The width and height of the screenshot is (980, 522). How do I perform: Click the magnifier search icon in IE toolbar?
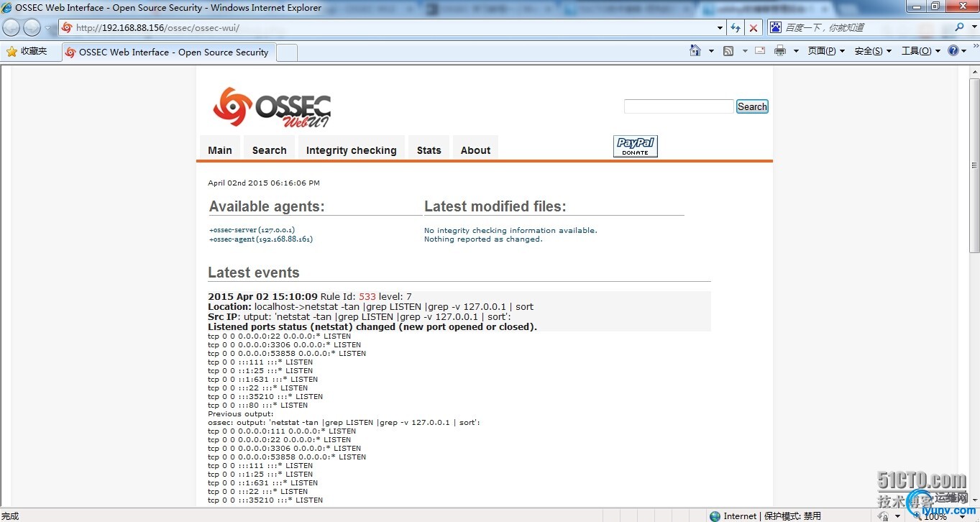pos(959,27)
